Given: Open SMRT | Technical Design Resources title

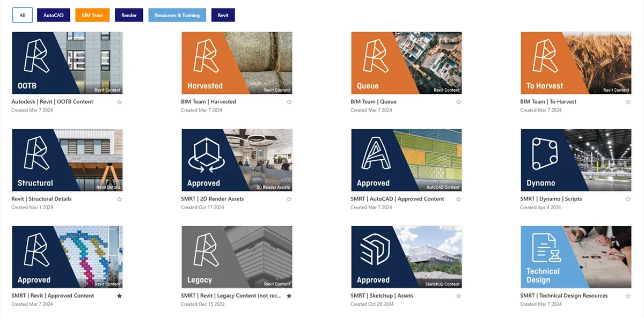Looking at the screenshot, I should (x=564, y=296).
